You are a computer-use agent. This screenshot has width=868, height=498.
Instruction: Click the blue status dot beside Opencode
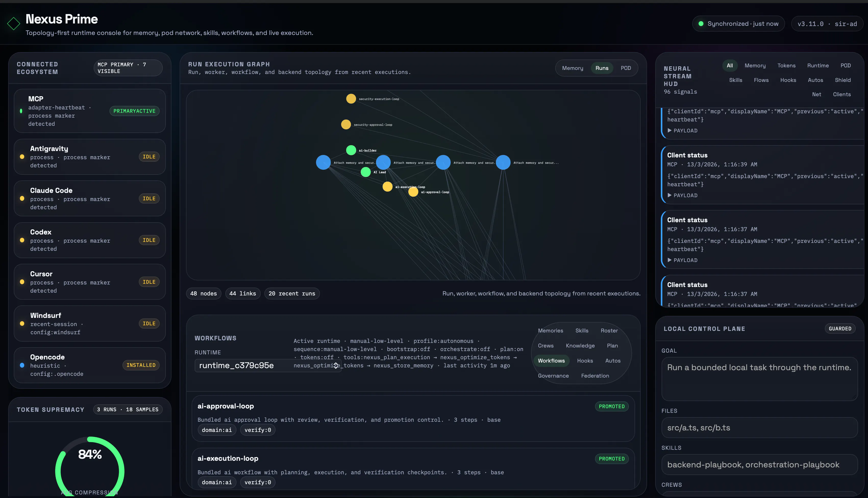click(22, 365)
